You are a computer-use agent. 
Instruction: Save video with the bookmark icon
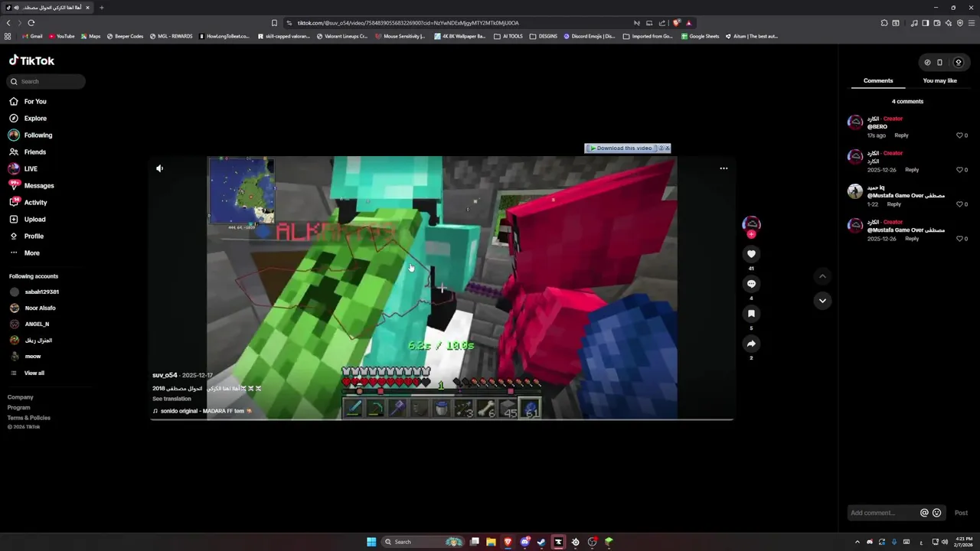pyautogui.click(x=751, y=314)
